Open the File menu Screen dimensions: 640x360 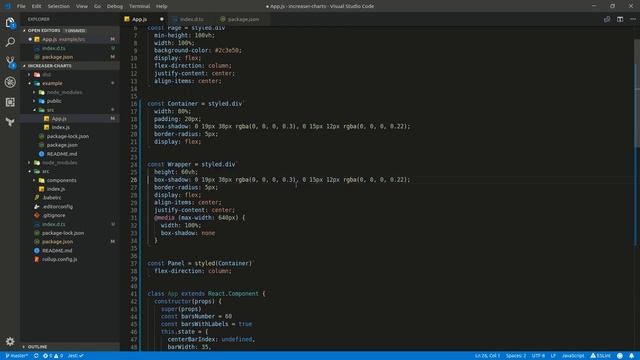tap(21, 6)
